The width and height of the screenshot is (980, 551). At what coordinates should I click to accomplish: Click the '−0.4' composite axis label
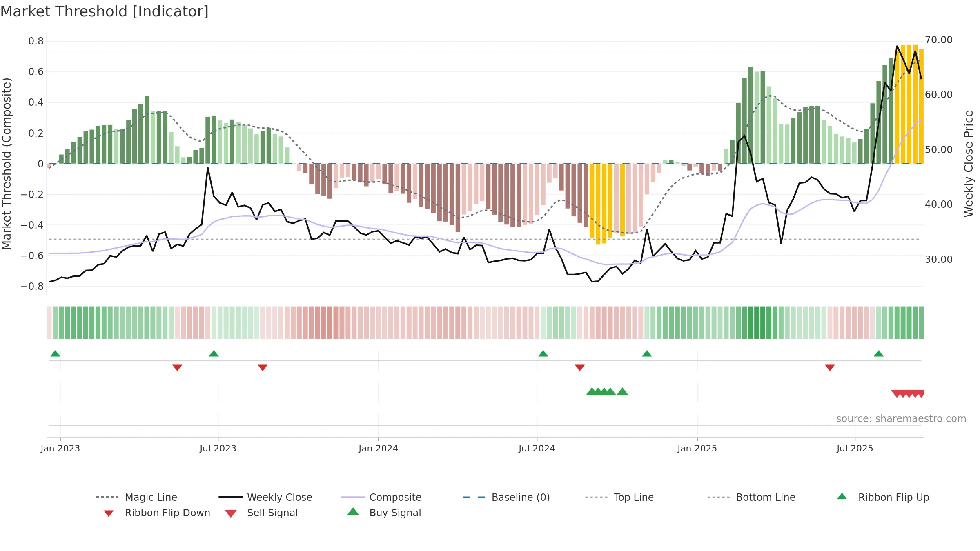[x=32, y=225]
